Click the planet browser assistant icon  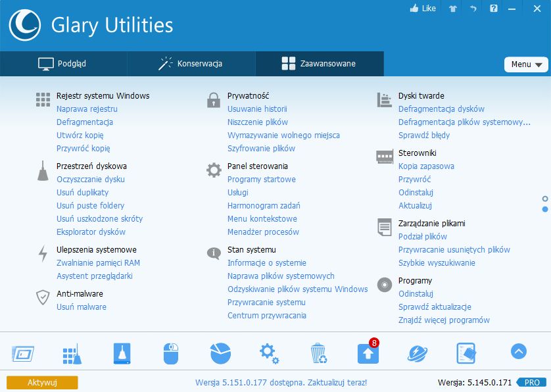point(418,353)
